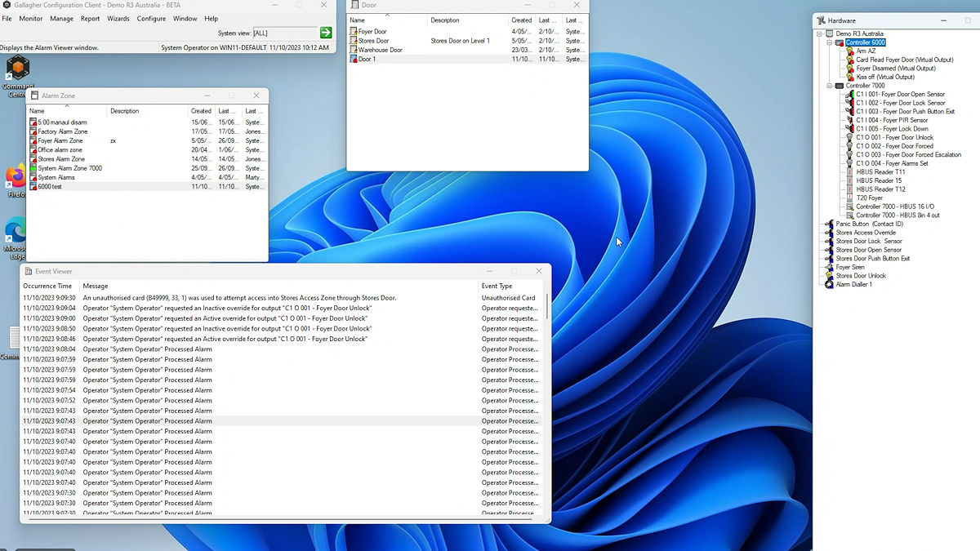Select the Alarm Dialler 1 icon
Screen dimensions: 980x551
(829, 284)
